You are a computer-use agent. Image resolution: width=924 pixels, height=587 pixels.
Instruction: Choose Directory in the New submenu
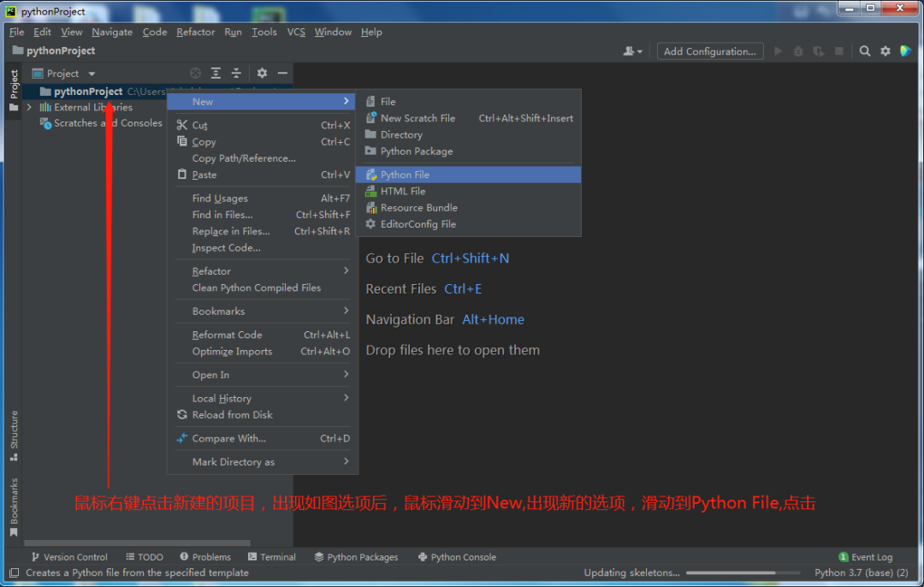click(469, 134)
